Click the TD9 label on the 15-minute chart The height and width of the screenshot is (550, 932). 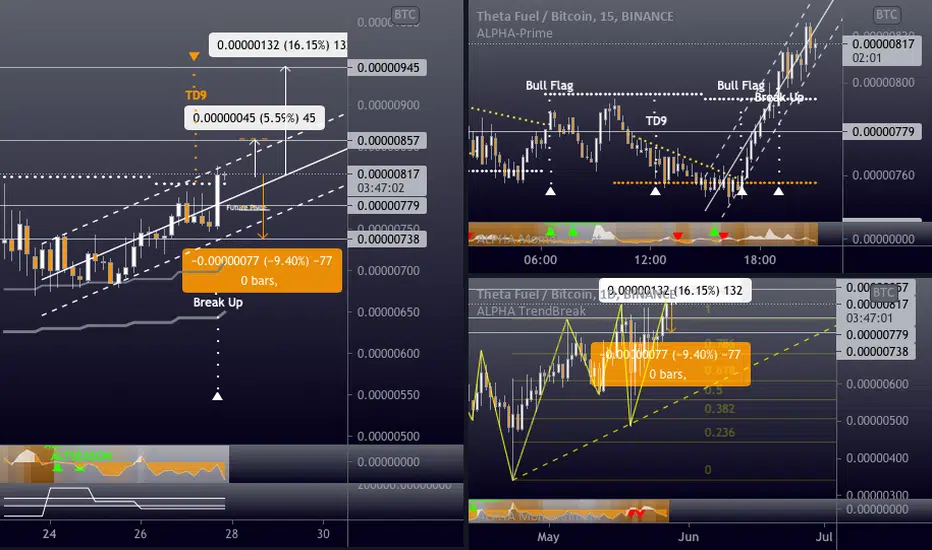click(656, 121)
